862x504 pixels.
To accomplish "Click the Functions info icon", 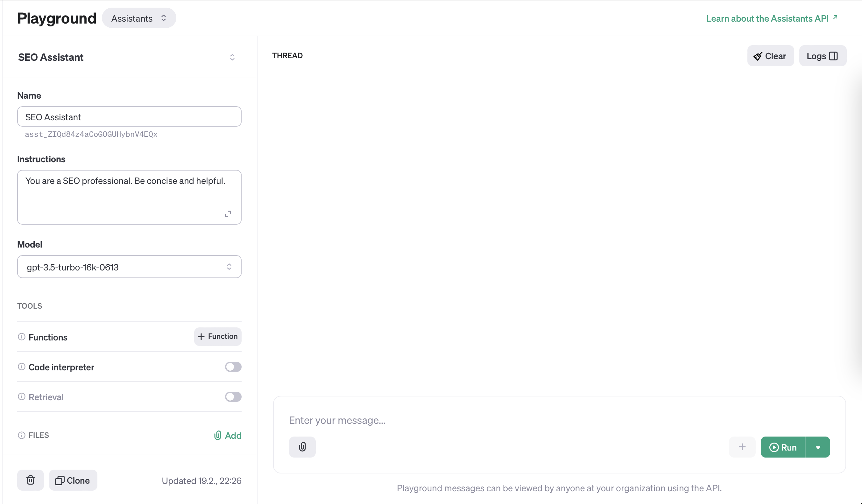I will [22, 337].
